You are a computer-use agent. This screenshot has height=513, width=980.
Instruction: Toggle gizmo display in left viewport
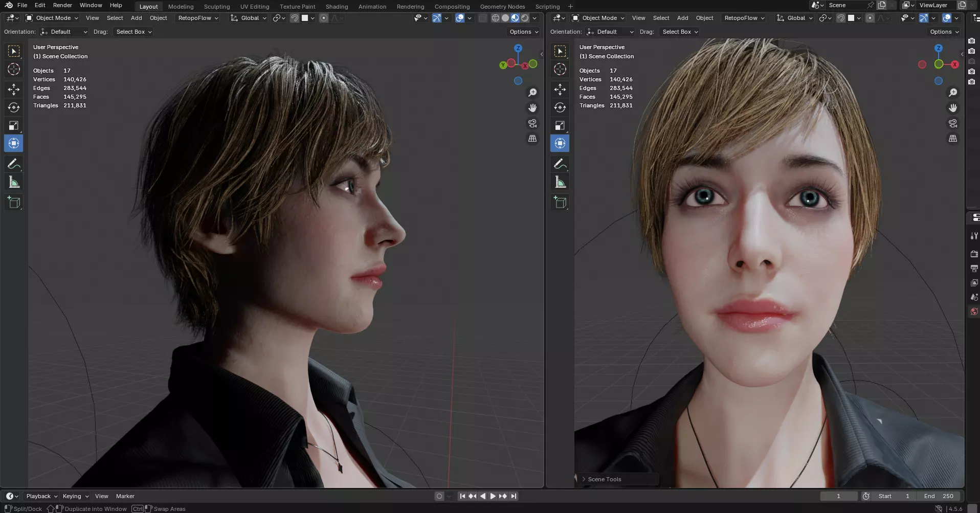point(437,18)
